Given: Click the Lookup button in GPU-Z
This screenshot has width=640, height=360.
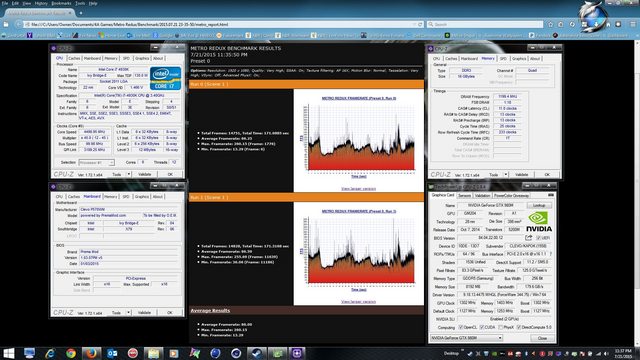Looking at the screenshot, I should [x=539, y=205].
